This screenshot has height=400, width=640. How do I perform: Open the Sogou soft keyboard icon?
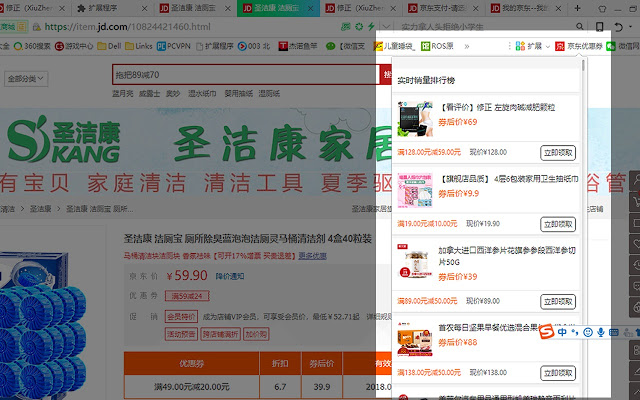point(614,332)
